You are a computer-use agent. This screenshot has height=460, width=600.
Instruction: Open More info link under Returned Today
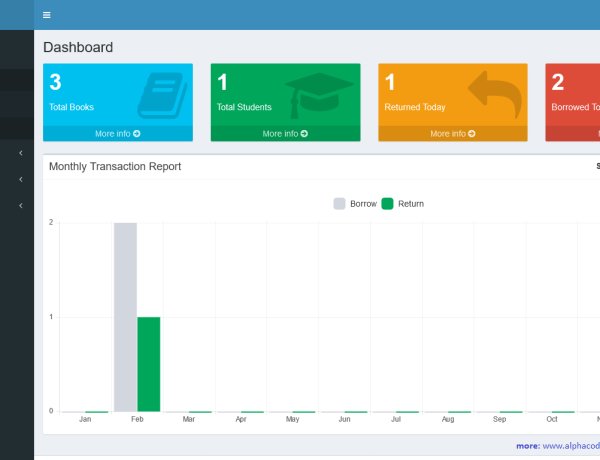click(x=452, y=133)
